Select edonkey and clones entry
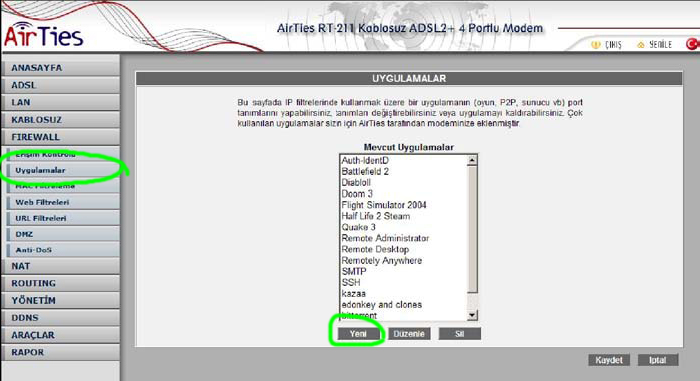This screenshot has width=700, height=381. coord(403,305)
